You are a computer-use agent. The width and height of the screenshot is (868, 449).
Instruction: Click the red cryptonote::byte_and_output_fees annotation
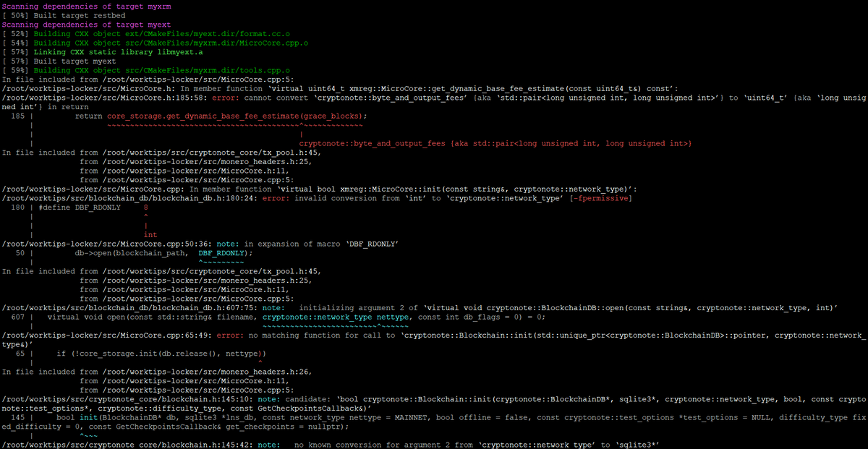[x=495, y=144]
